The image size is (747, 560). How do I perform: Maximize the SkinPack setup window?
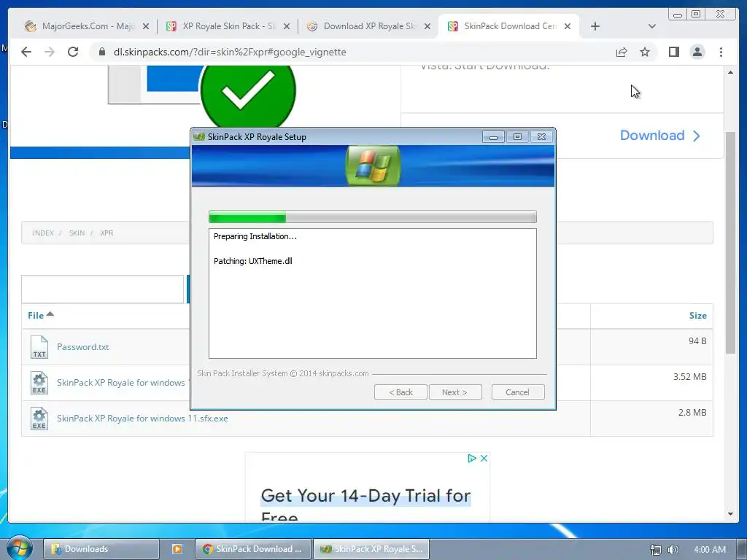517,137
